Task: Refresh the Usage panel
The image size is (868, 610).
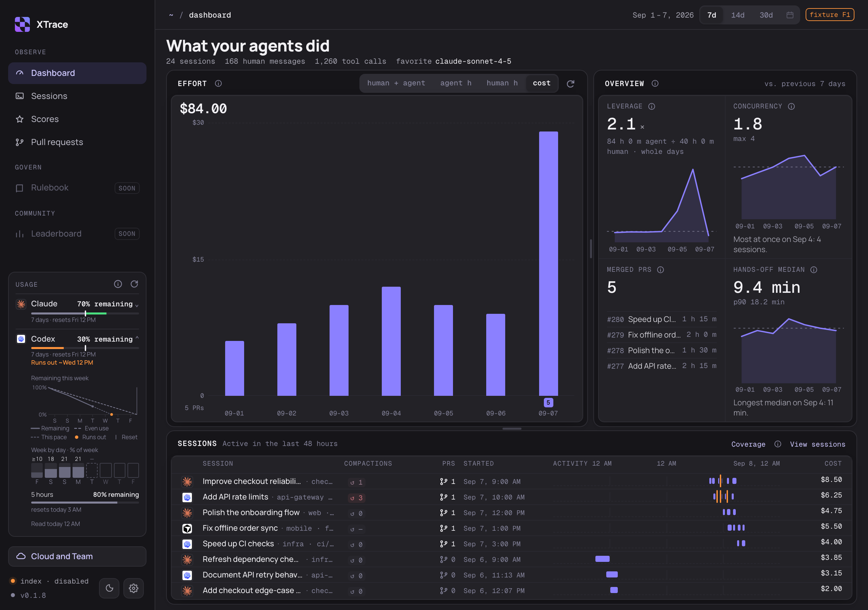Action: pos(134,284)
